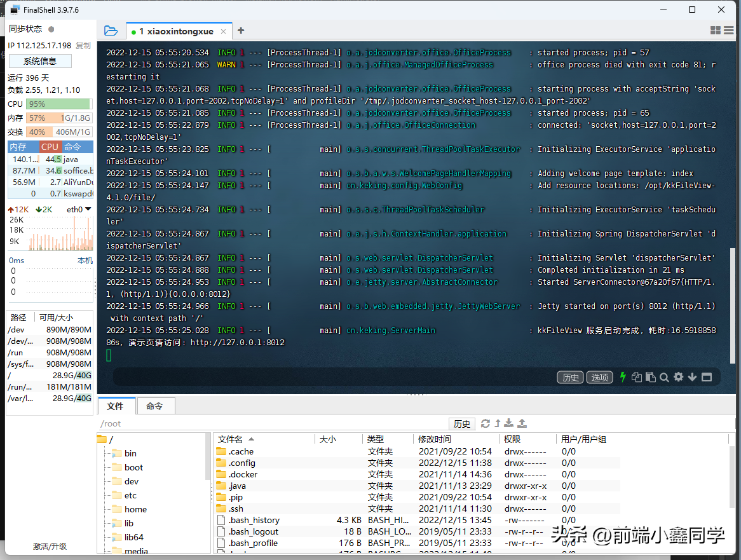Select the .docker folder icon
Viewport: 741px width, 560px height.
click(x=221, y=474)
